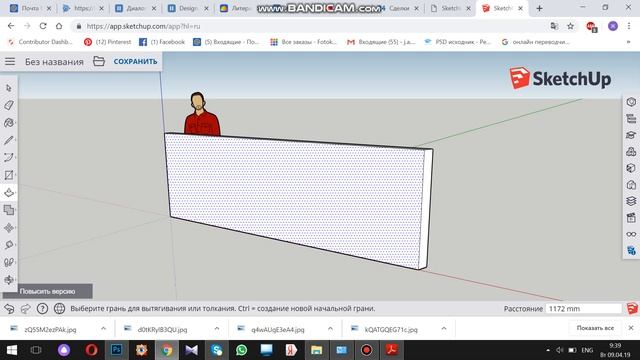The width and height of the screenshot is (640, 360).
Task: Open the Display glasses panel
Action: point(631,234)
